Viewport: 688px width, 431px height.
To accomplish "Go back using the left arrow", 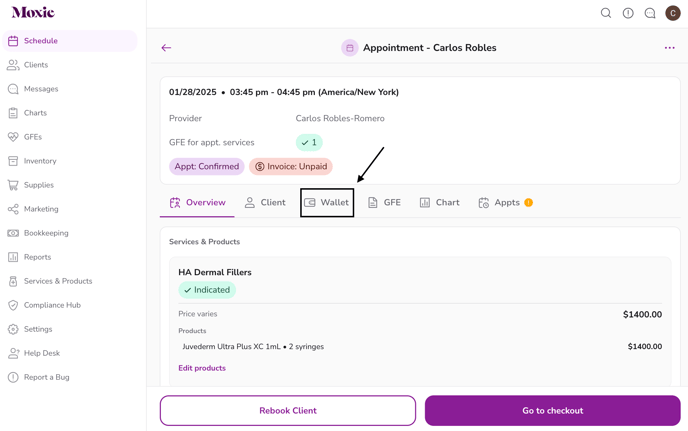I will pos(167,48).
